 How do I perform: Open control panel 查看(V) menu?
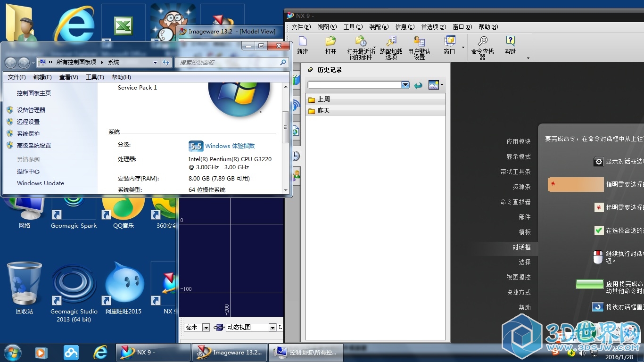coord(69,77)
